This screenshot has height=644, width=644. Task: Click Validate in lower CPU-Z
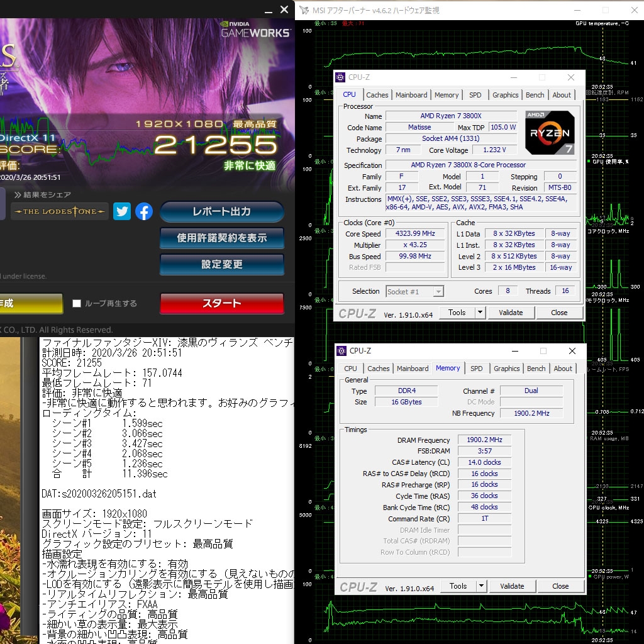tap(512, 586)
